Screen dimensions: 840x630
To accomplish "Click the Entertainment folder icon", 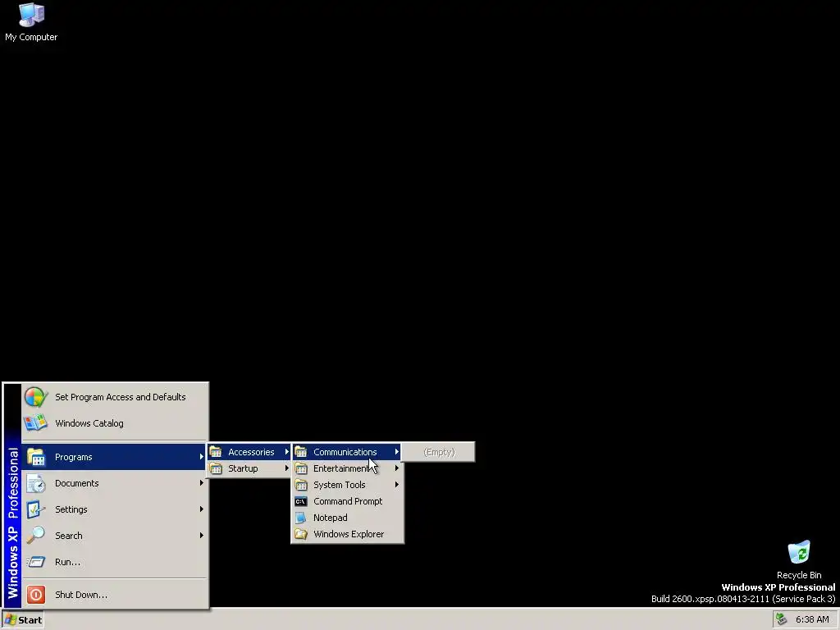I will click(301, 468).
